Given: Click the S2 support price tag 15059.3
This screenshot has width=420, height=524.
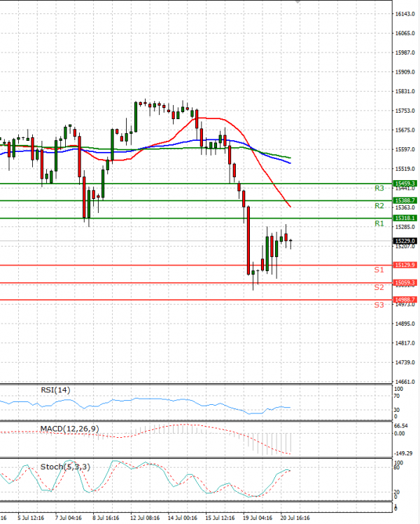Looking at the screenshot, I should (405, 283).
